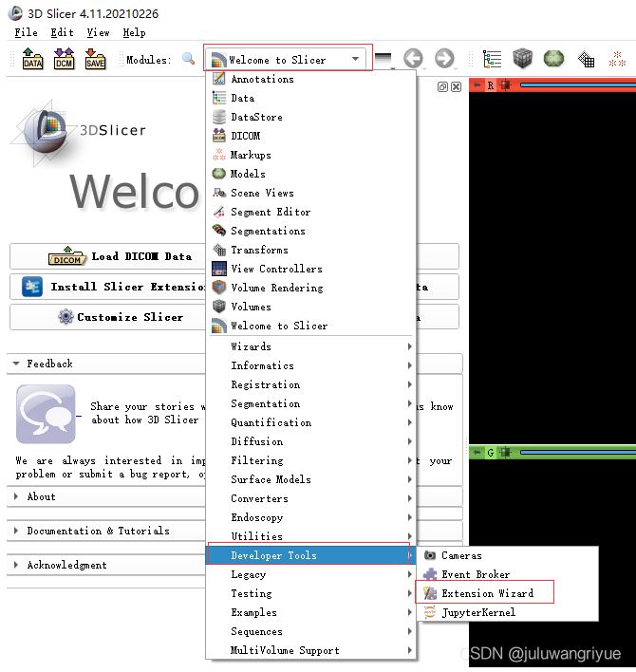Expand the Surface Models submenu
Image resolution: width=636 pixels, height=672 pixels.
click(x=310, y=479)
